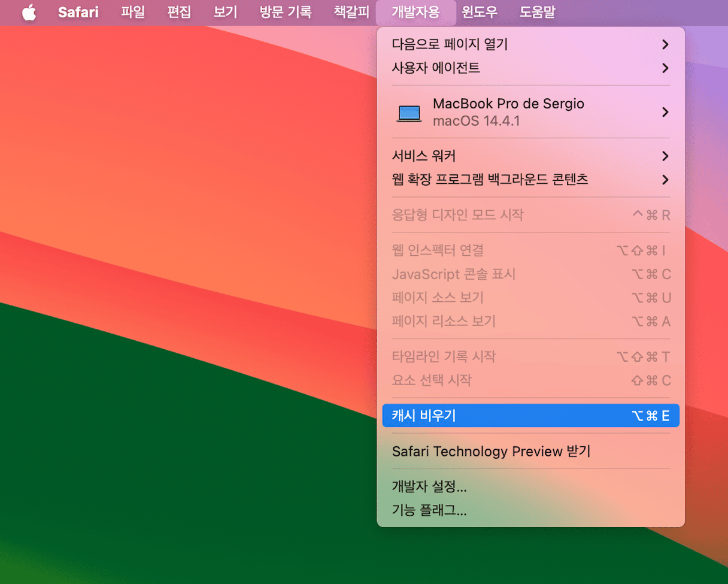Click JavaScript 콘솔 표시 item
This screenshot has height=584, width=728.
click(x=530, y=274)
